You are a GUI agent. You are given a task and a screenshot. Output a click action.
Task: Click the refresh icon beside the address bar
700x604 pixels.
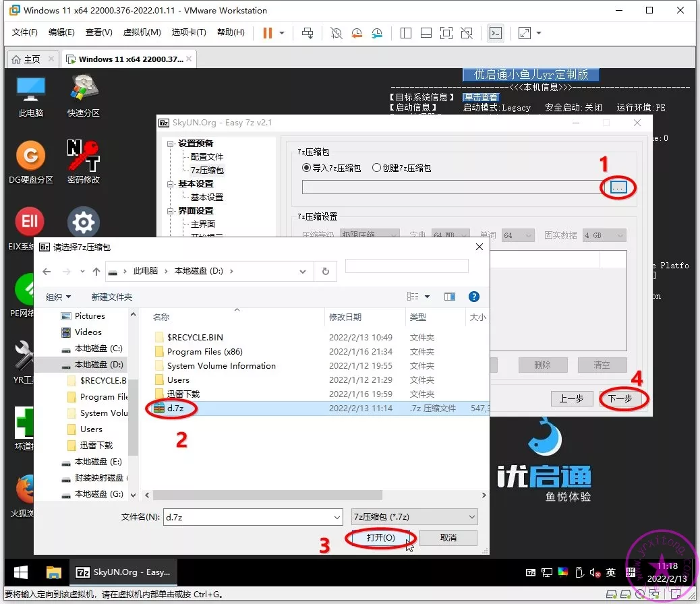(325, 271)
